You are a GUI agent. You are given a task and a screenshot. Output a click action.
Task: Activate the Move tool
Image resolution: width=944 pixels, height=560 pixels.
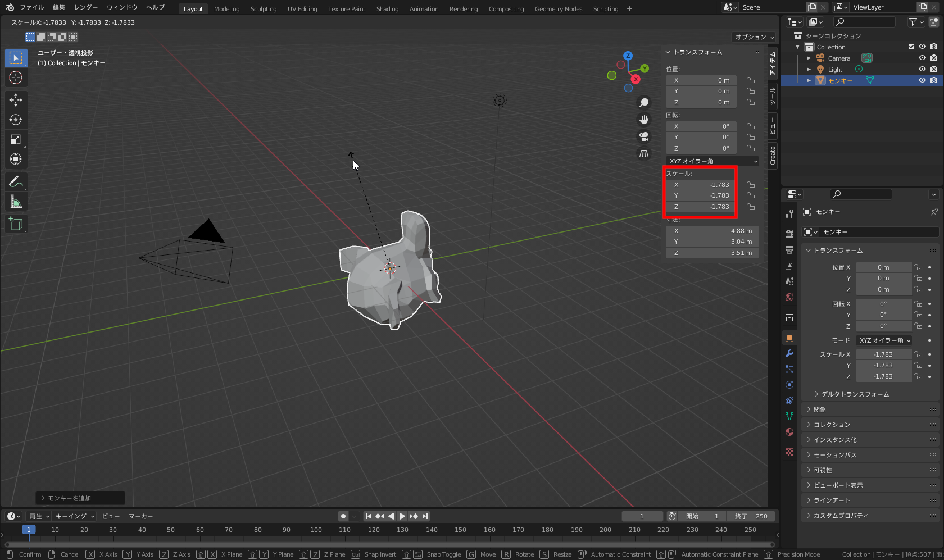tap(16, 100)
